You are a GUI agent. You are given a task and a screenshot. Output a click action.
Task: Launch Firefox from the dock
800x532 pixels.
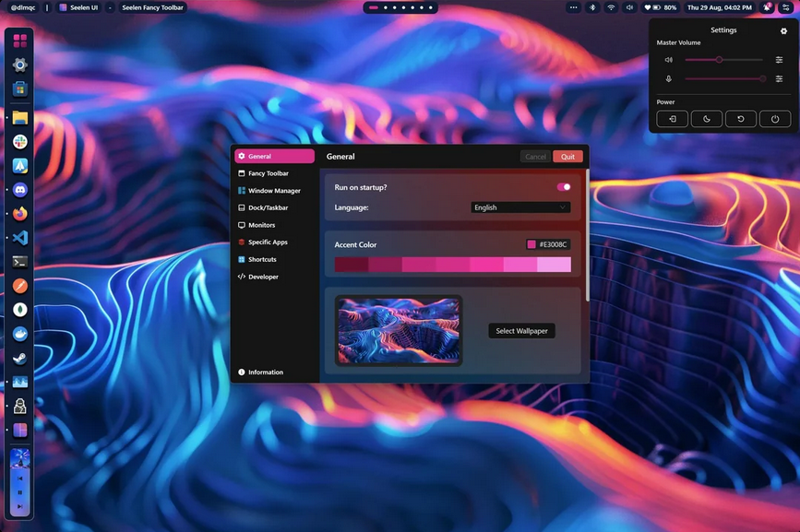[20, 214]
